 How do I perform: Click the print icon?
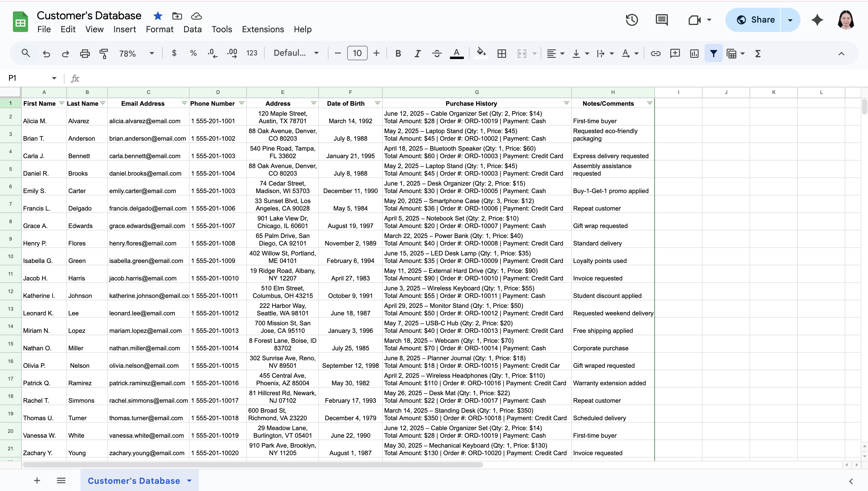coord(85,53)
